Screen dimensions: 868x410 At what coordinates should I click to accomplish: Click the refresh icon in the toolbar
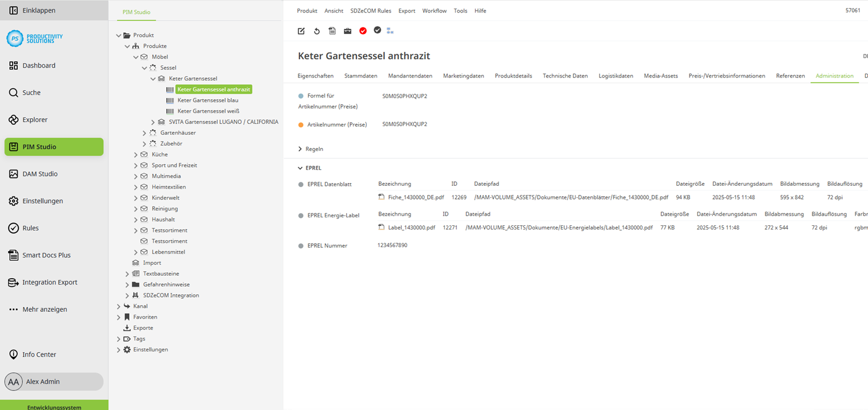316,31
